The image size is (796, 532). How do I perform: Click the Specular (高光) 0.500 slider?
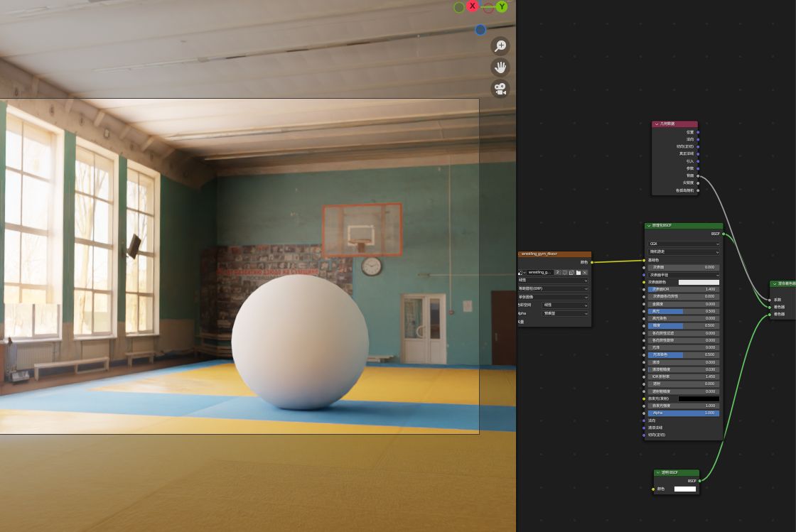pos(684,311)
